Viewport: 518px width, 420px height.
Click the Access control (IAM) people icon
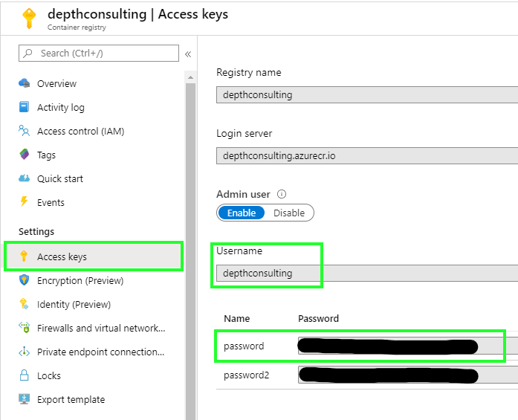[24, 131]
